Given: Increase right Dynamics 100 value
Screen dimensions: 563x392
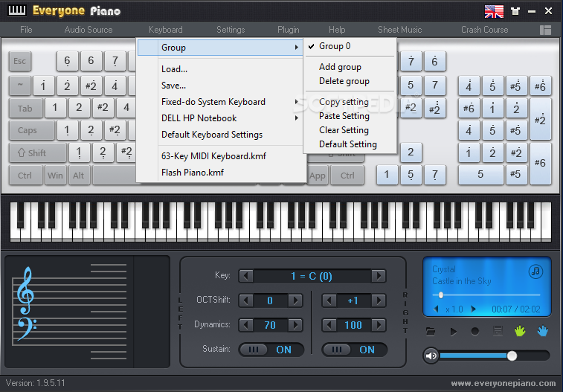Looking at the screenshot, I should click(379, 325).
